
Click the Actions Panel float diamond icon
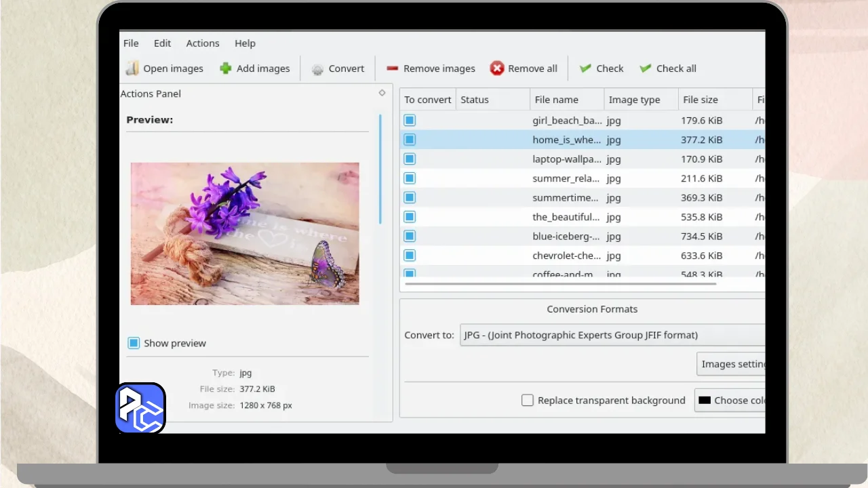[x=382, y=93]
